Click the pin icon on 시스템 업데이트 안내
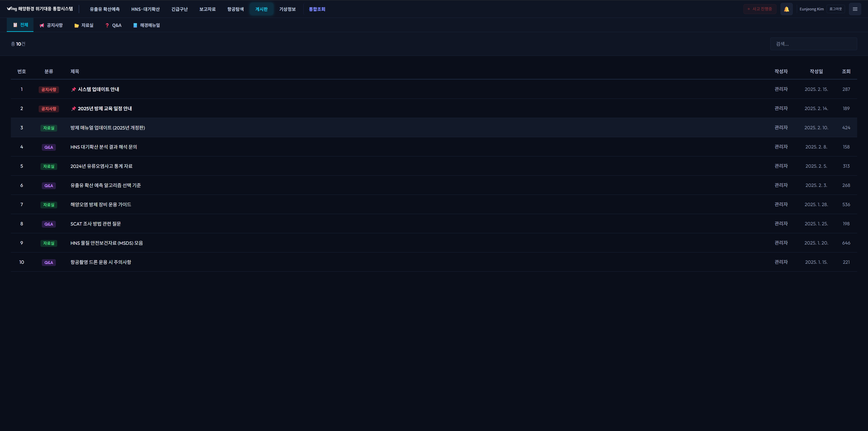 [73, 89]
